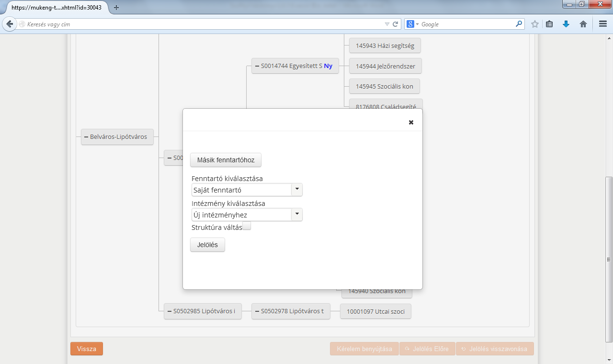Collapse the S0014744 Egyesített S node
This screenshot has height=364, width=613.
click(x=257, y=66)
